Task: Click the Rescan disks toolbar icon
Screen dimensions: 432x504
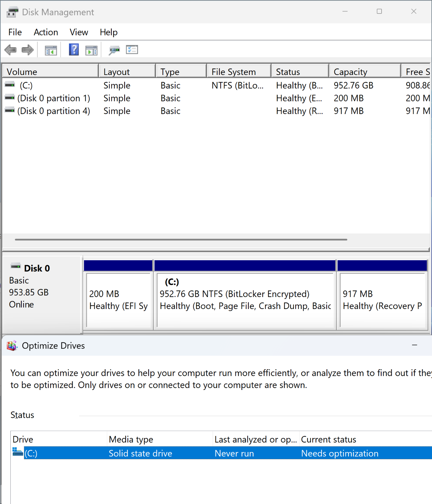Action: pyautogui.click(x=114, y=50)
